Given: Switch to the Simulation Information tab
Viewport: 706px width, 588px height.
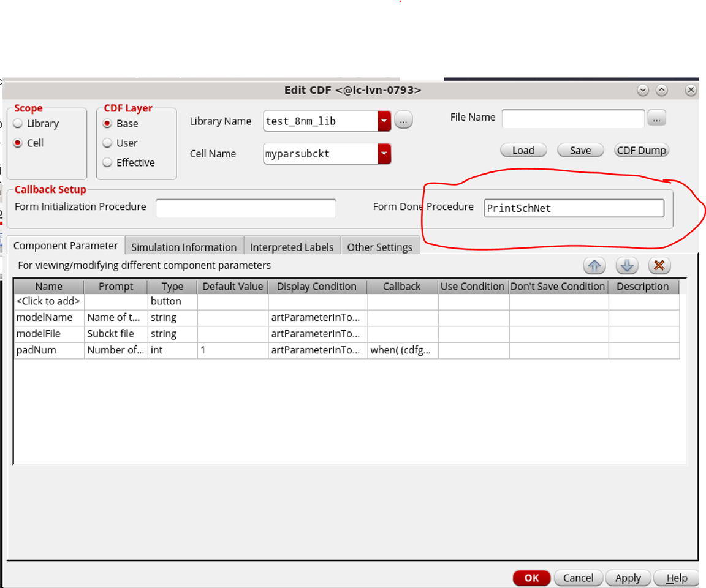Looking at the screenshot, I should pyautogui.click(x=184, y=247).
